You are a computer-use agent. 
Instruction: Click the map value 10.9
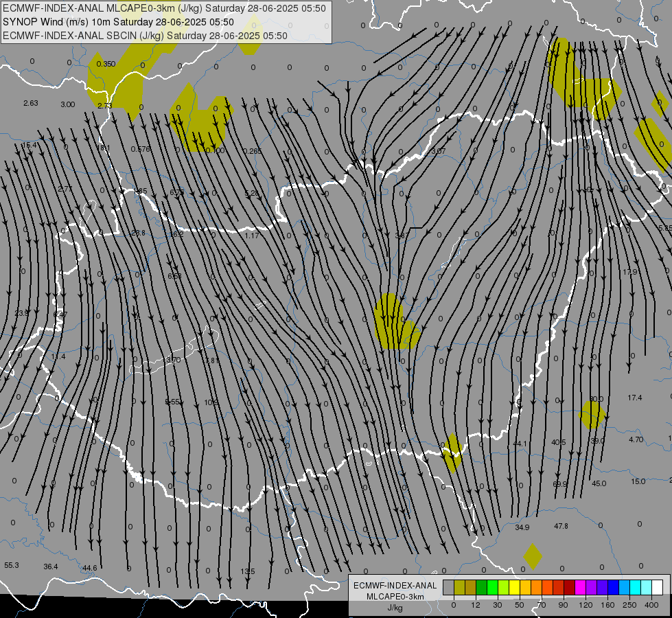tap(211, 402)
